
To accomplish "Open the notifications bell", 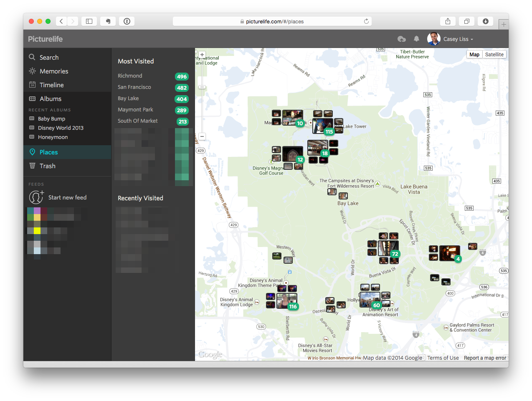I will 416,39.
